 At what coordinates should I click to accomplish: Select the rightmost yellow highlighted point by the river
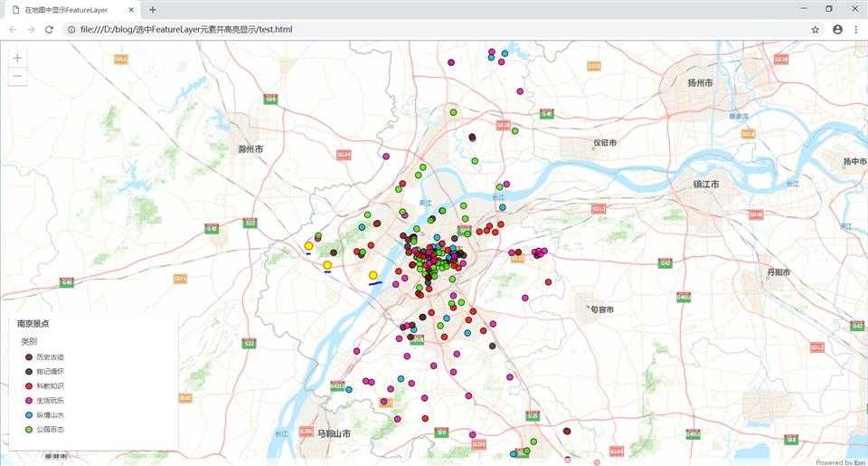373,275
